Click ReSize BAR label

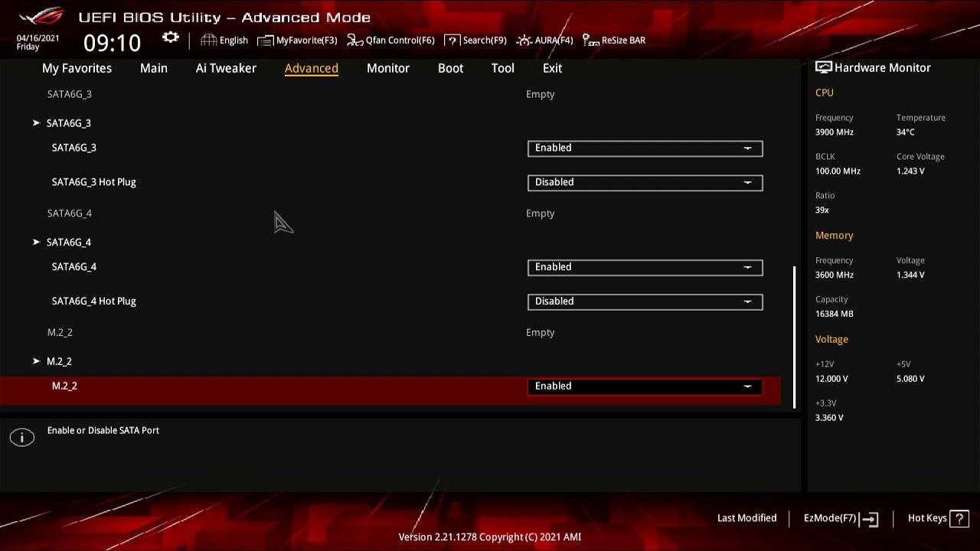point(623,40)
